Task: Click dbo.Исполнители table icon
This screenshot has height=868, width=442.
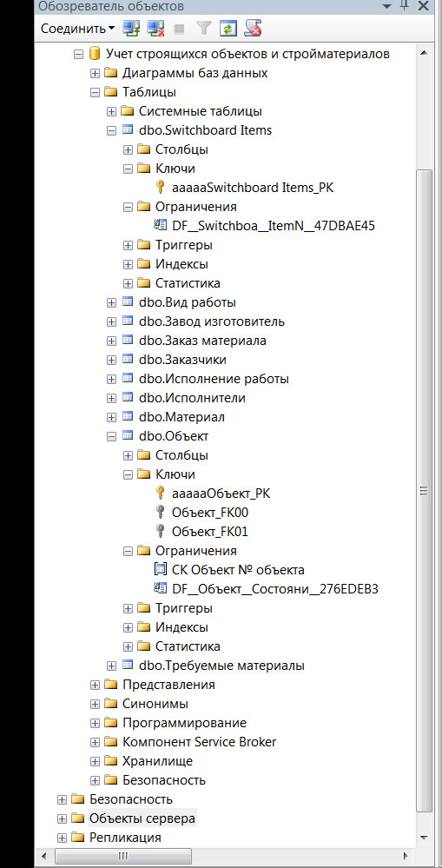Action: click(128, 397)
